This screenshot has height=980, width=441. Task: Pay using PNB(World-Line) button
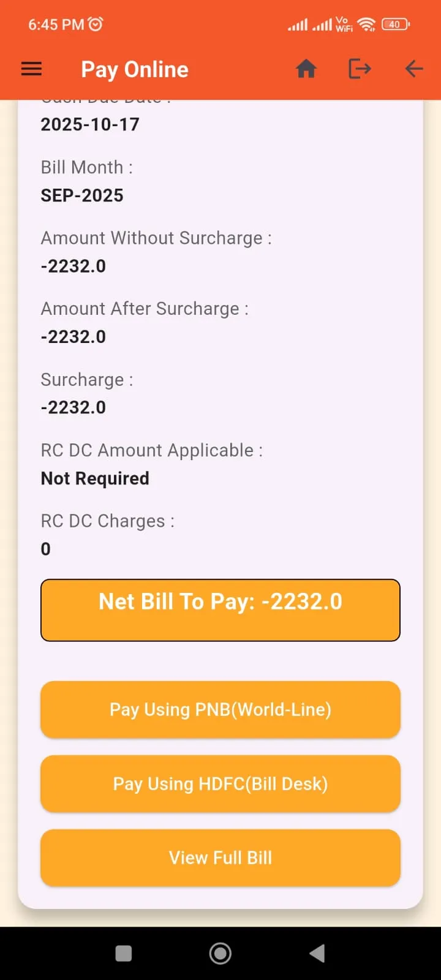point(221,709)
